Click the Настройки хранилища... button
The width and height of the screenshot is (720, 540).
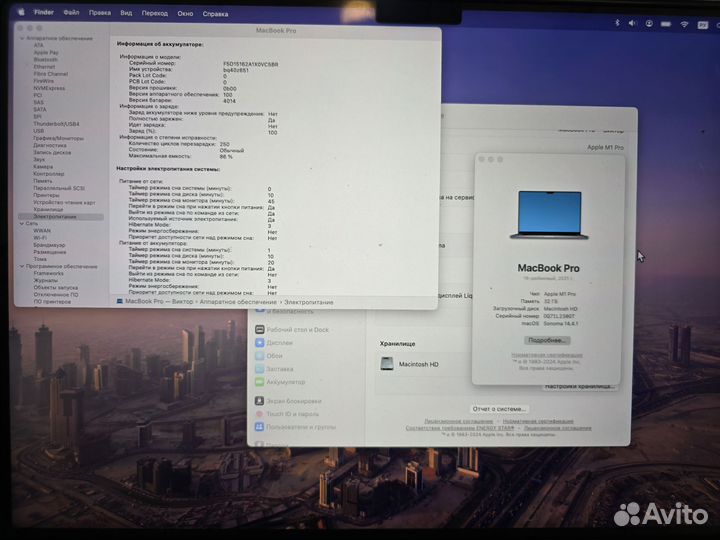click(579, 387)
